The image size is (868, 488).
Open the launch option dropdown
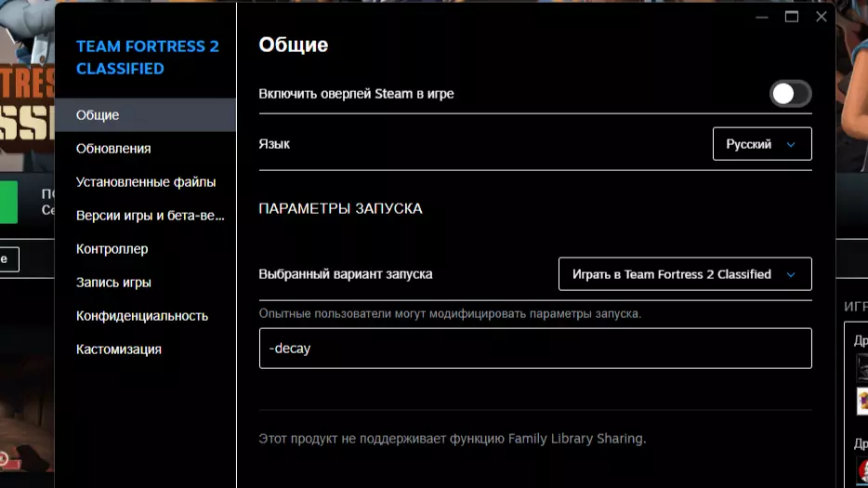685,274
